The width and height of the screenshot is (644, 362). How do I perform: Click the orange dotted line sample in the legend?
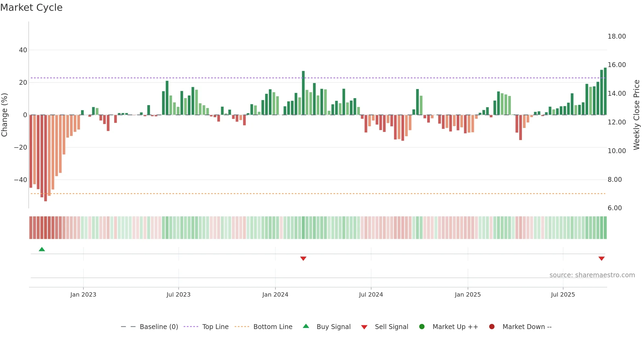(242, 327)
